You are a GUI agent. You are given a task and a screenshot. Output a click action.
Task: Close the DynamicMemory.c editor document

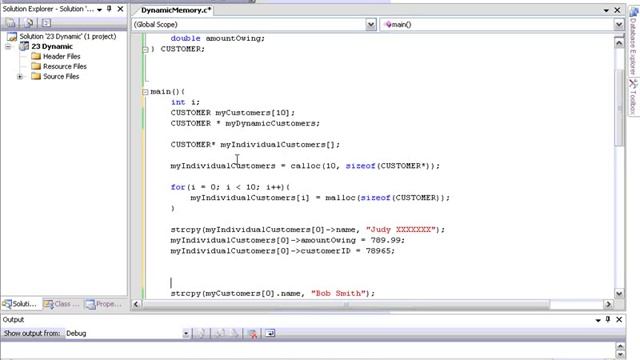click(617, 10)
